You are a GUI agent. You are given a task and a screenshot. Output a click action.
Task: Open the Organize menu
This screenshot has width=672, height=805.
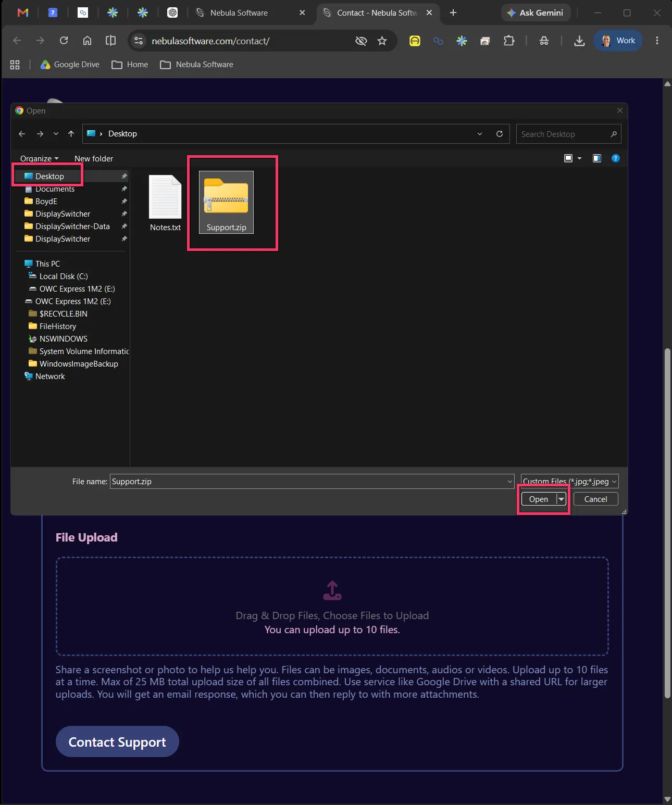[39, 159]
